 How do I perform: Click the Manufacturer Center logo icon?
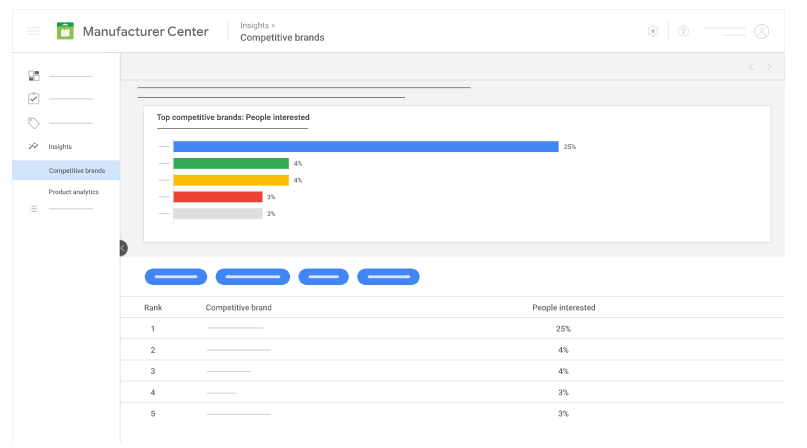[65, 31]
